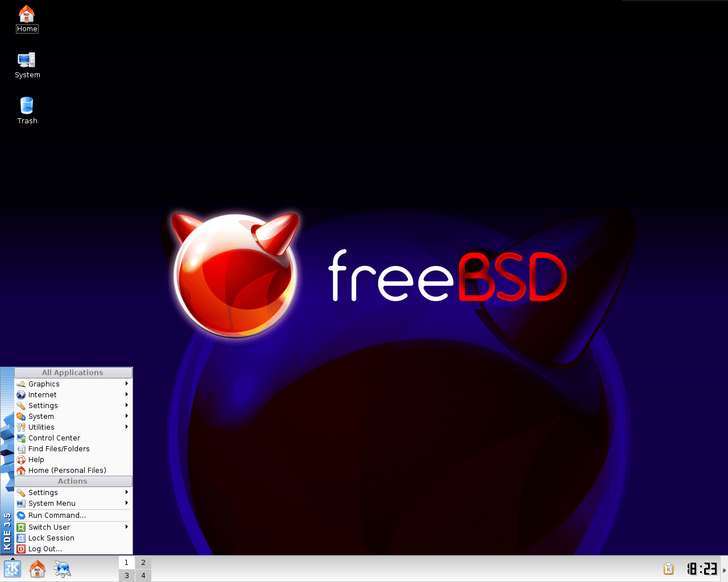The height and width of the screenshot is (582, 728).
Task: Launch Konqueror from the taskbar
Action: point(62,568)
